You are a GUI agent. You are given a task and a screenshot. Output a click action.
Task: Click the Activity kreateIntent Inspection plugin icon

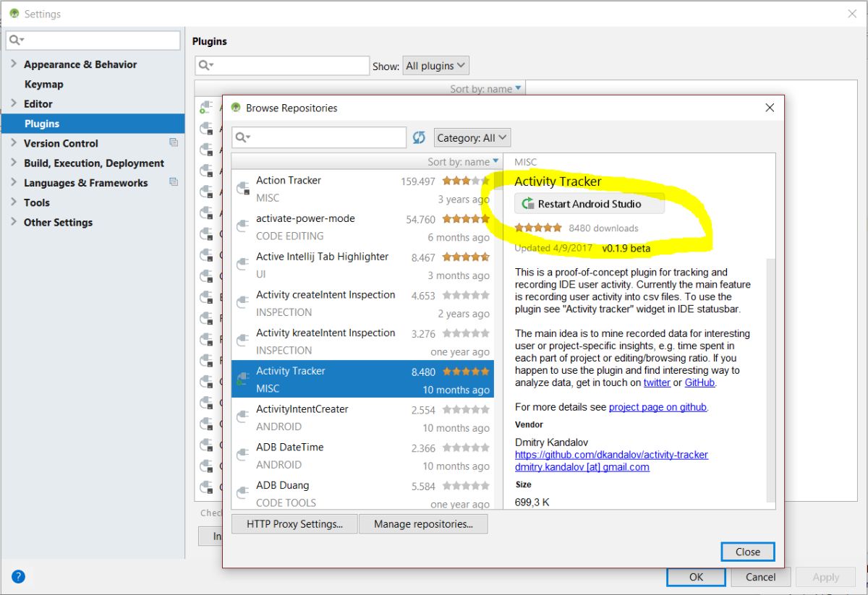click(244, 342)
